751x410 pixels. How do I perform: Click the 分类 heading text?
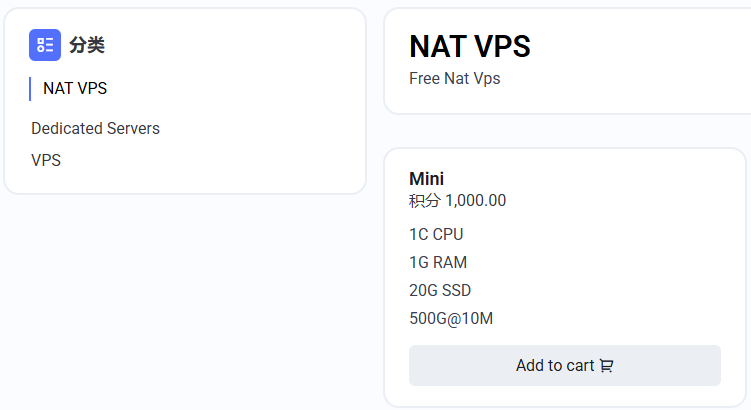(x=87, y=45)
